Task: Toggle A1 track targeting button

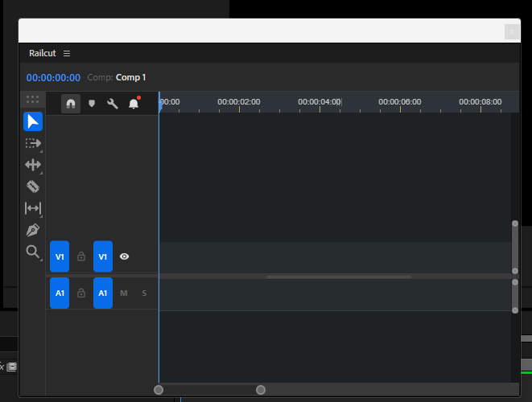Action: (103, 293)
